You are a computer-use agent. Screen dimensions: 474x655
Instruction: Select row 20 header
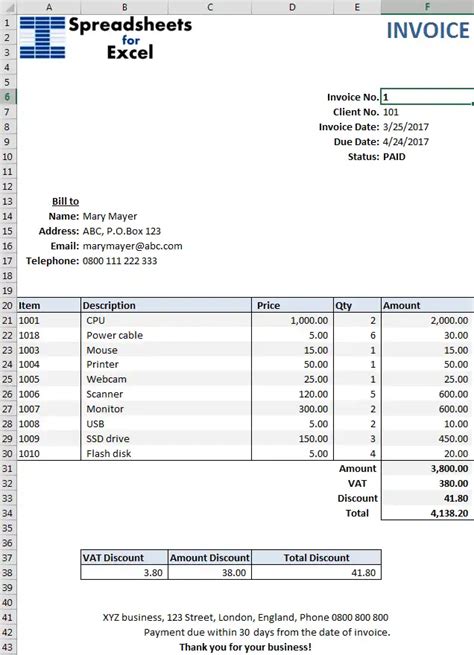(8, 305)
